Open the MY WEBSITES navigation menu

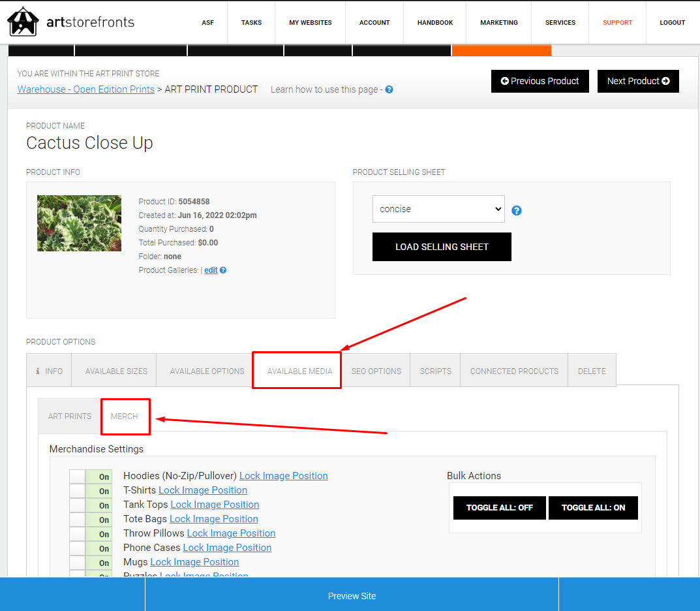coord(311,22)
